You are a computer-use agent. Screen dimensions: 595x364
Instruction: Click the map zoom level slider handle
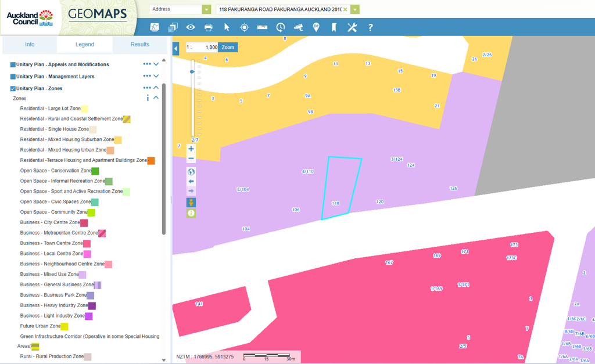pyautogui.click(x=192, y=71)
